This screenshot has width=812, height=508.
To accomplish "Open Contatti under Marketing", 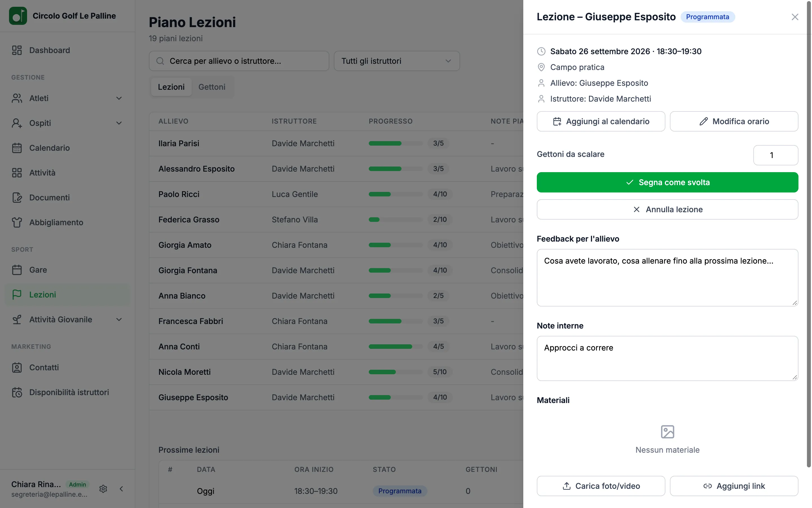I will point(67,367).
